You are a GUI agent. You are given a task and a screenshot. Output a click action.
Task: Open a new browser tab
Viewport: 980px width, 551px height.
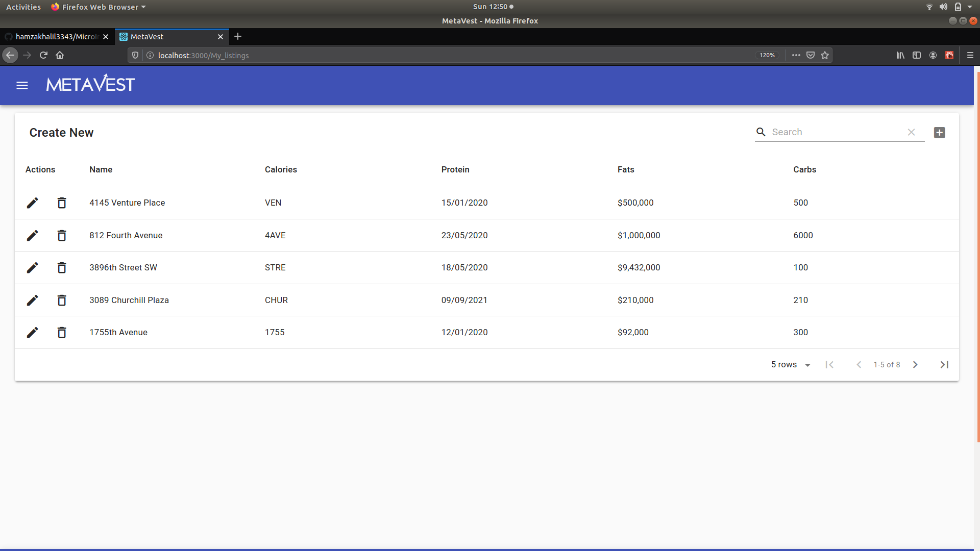point(238,36)
